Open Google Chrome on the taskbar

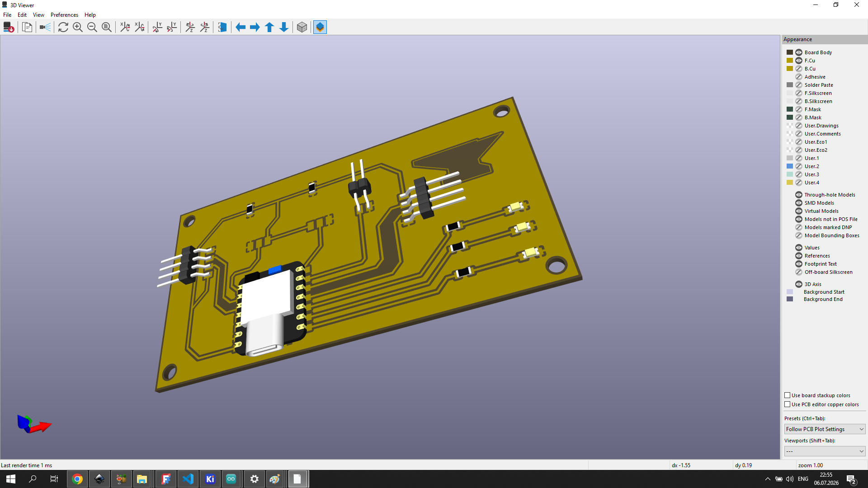[77, 479]
